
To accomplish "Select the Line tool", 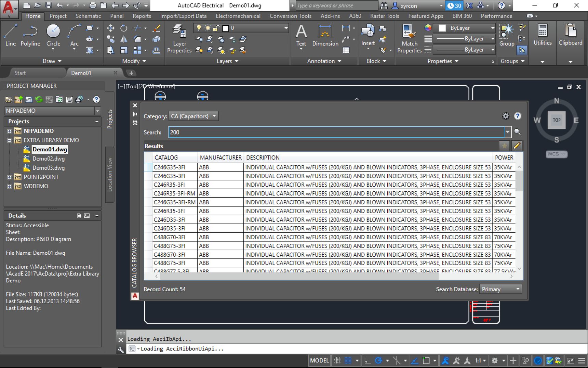I will [x=10, y=36].
